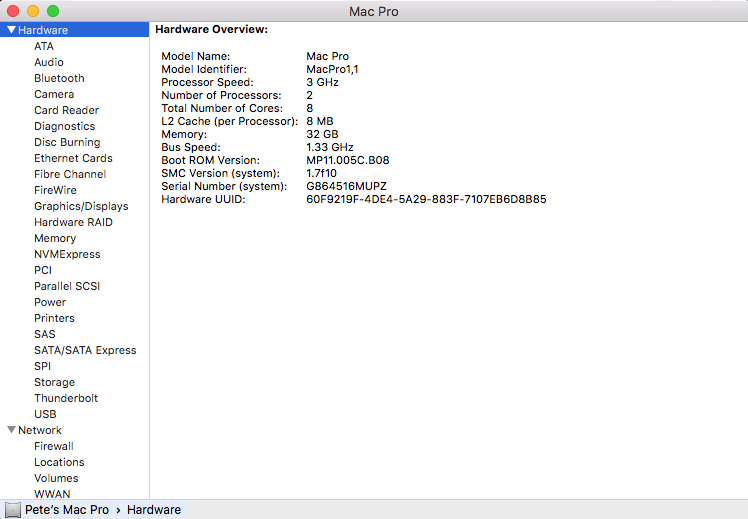
Task: Open Firewall under Network
Action: click(54, 446)
